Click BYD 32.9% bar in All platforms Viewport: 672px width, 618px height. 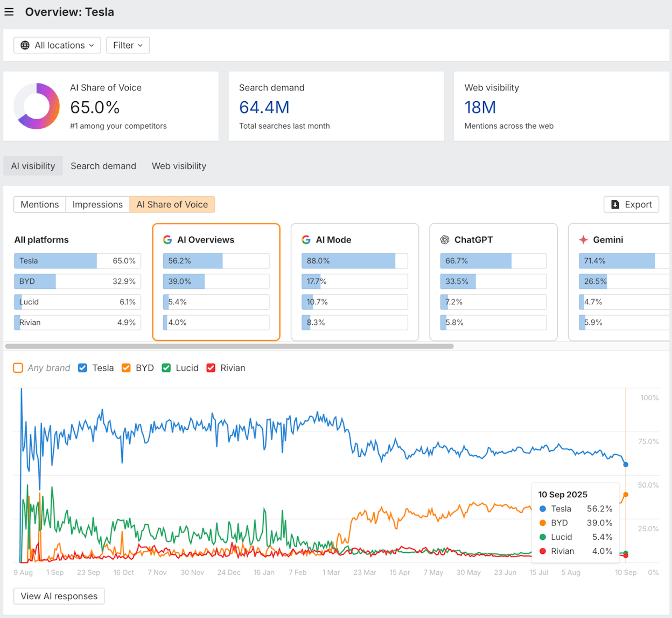(78, 281)
